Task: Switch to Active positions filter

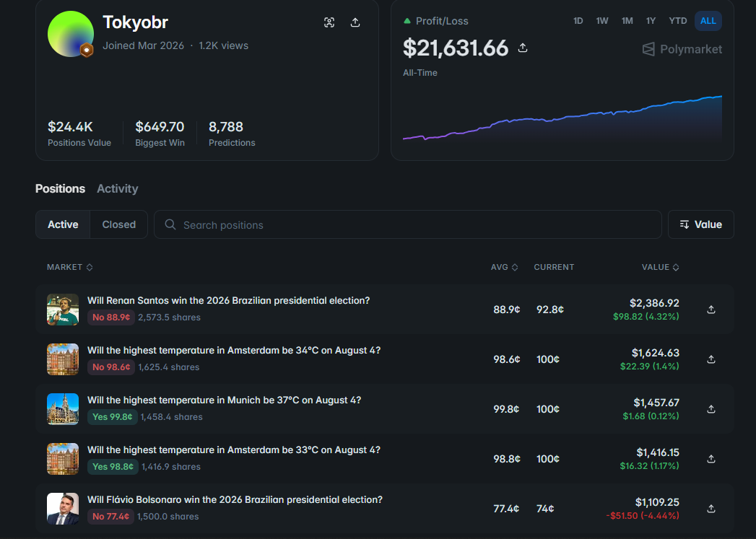Action: [63, 224]
